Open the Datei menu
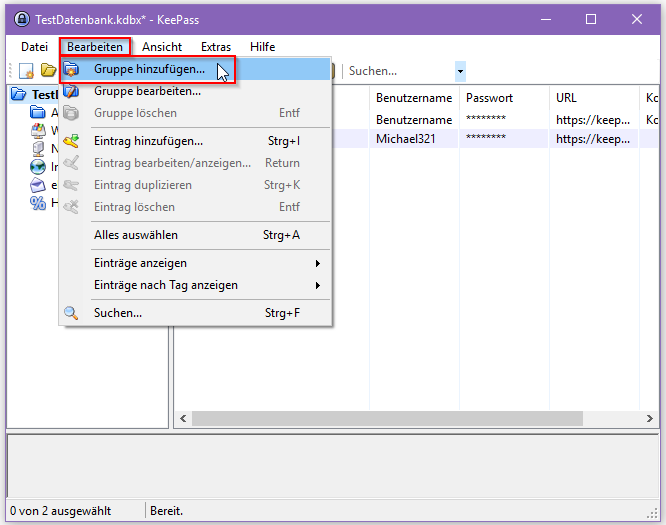Viewport: 666px width, 525px height. [34, 47]
